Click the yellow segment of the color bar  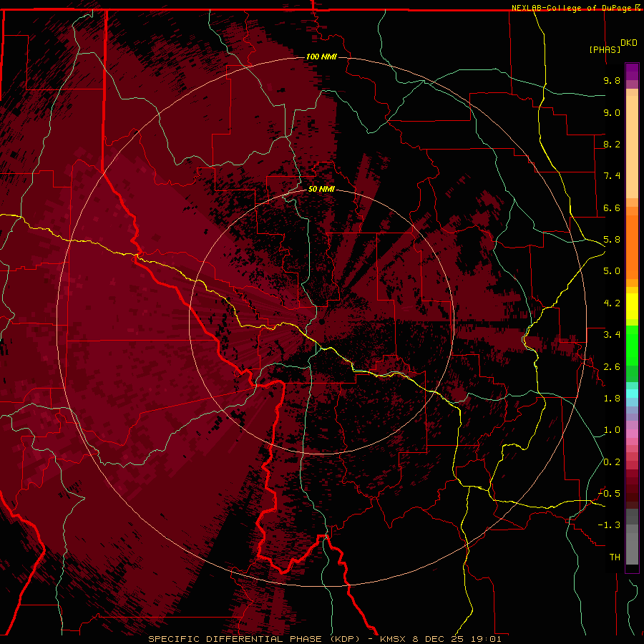pos(632,306)
